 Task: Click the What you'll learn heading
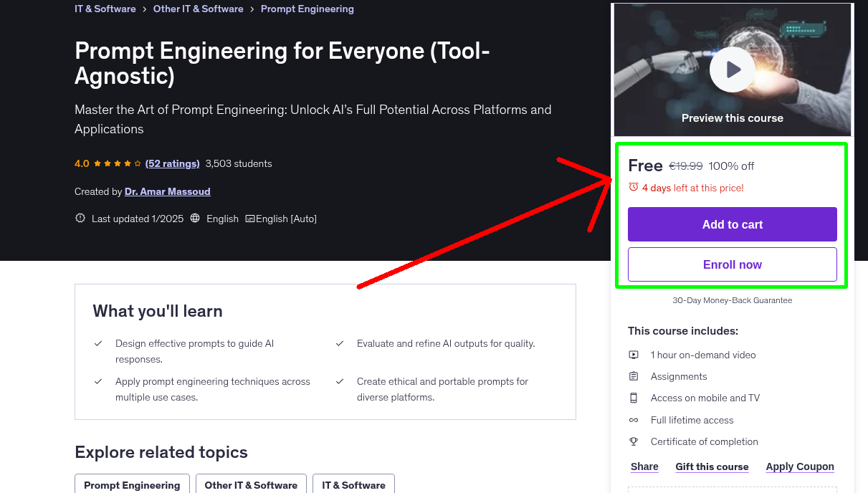tap(158, 311)
